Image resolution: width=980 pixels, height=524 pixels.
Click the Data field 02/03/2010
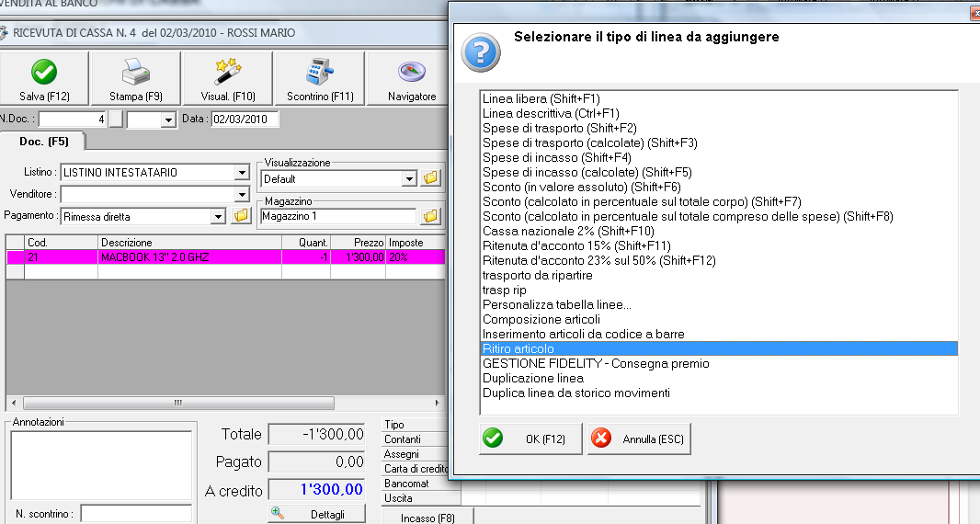pos(245,119)
